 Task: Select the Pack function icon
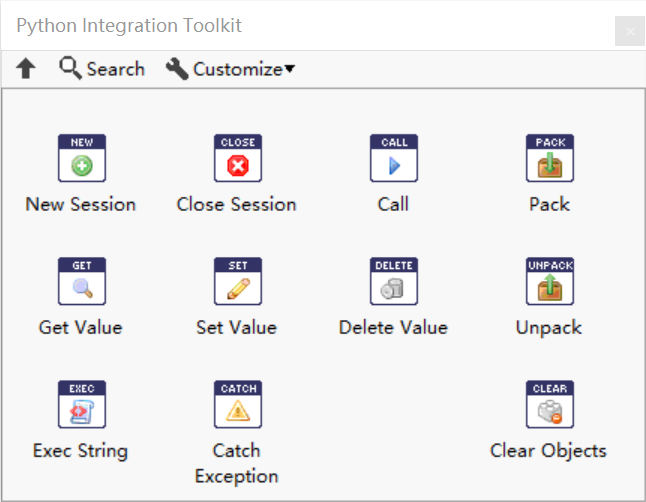(549, 158)
